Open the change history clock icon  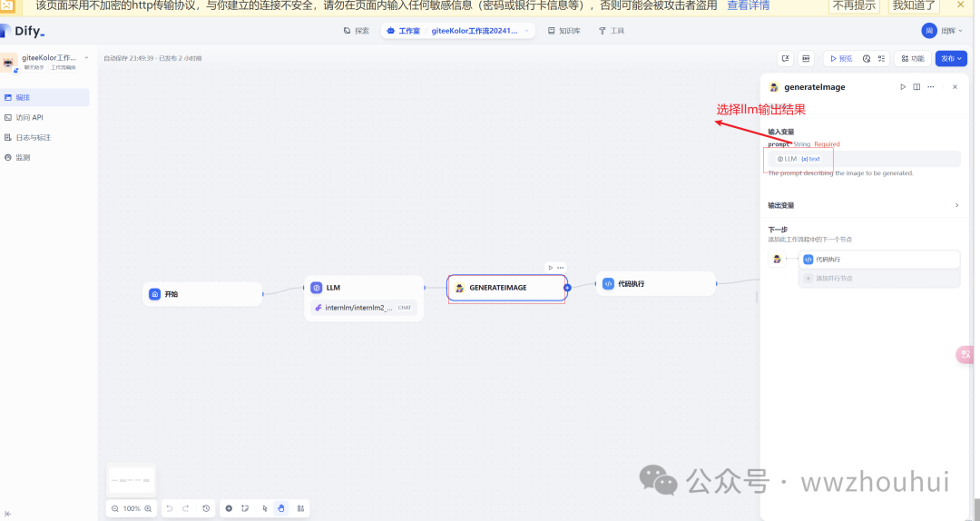pyautogui.click(x=206, y=508)
